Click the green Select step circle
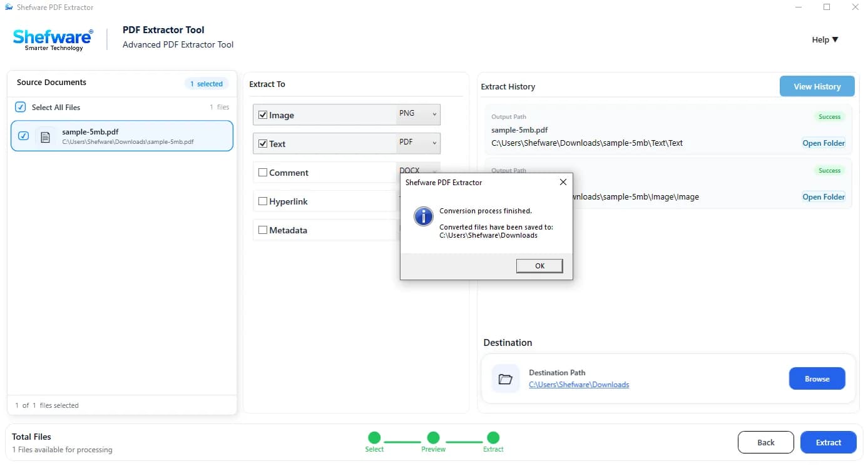868x466 pixels. 374,438
